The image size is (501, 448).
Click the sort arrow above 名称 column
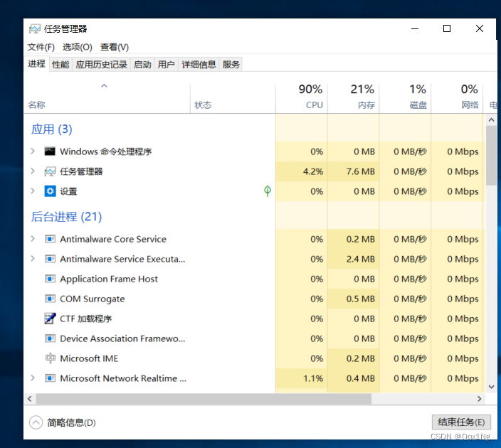pos(104,86)
